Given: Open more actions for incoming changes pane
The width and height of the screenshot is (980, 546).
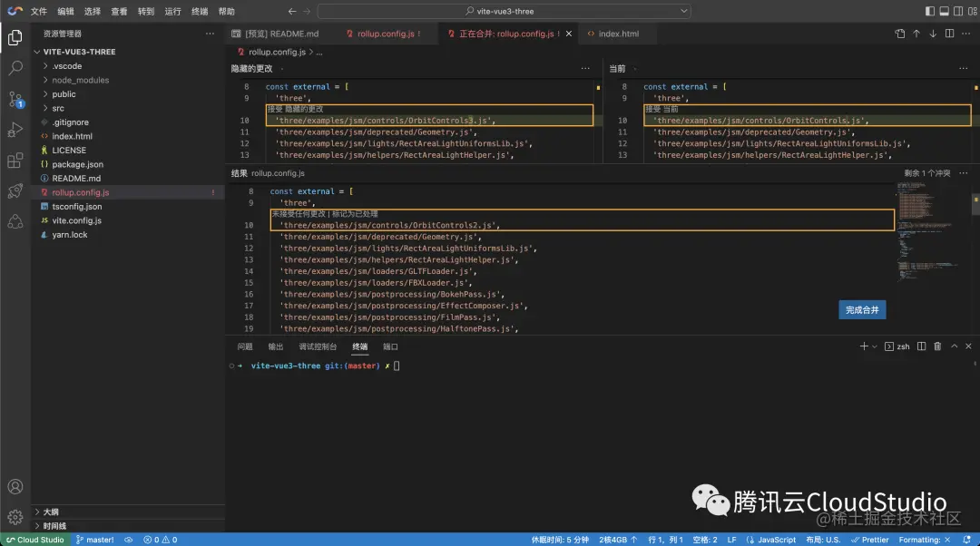Looking at the screenshot, I should click(x=585, y=68).
